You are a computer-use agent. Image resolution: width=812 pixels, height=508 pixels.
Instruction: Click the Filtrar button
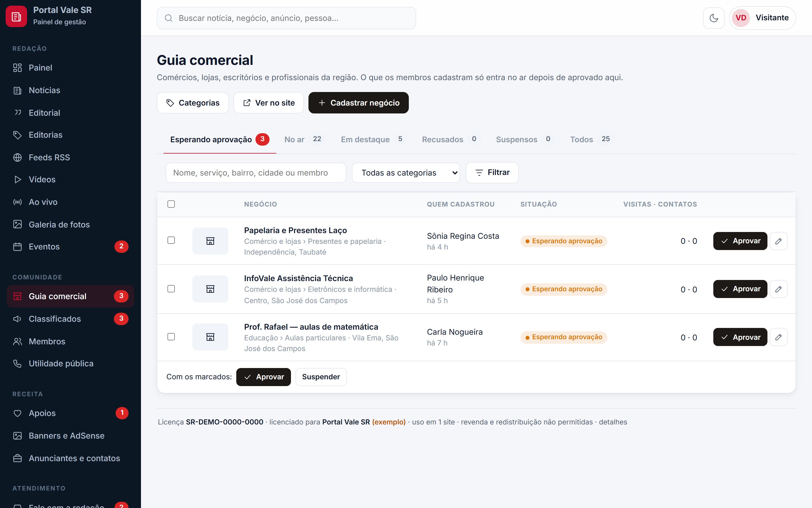[x=492, y=172]
